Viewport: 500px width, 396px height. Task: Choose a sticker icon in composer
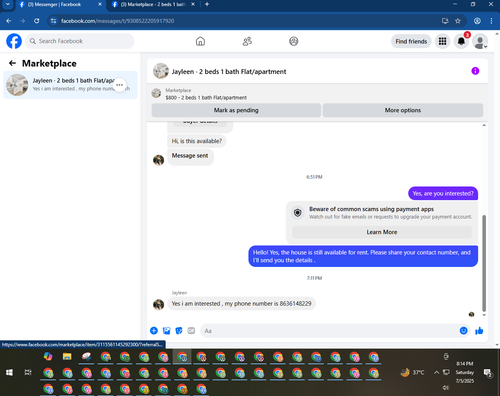[179, 331]
